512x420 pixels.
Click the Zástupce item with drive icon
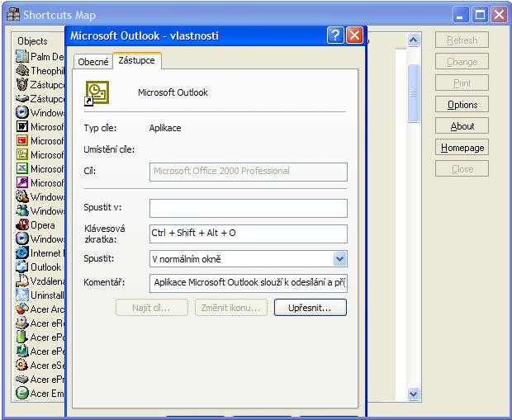point(22,98)
